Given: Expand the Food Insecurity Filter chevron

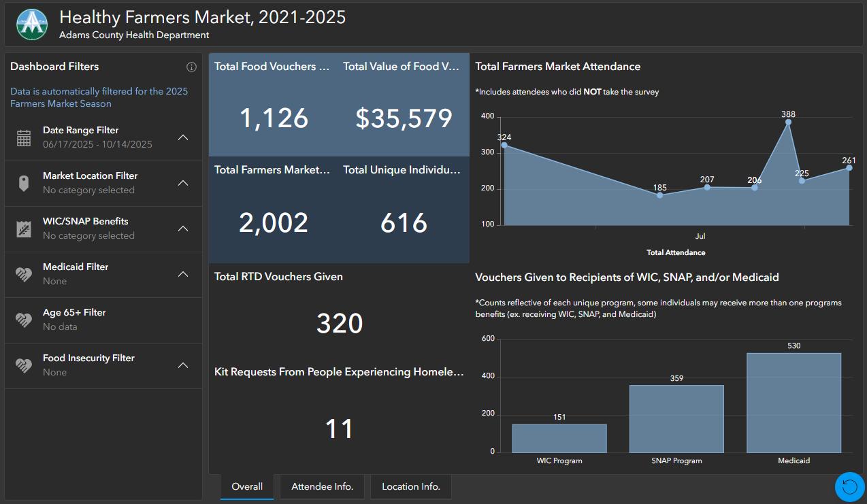Looking at the screenshot, I should tap(183, 365).
